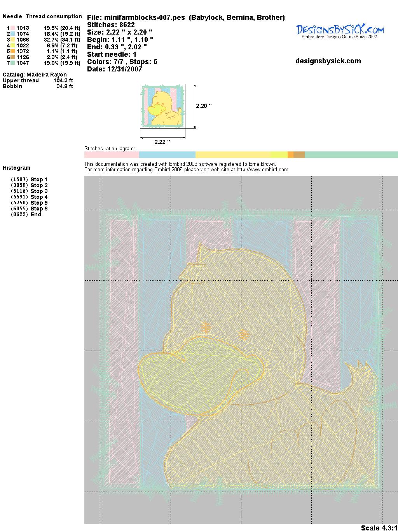Image resolution: width=398 pixels, height=532 pixels.
Task: Select the blue 1074 needle swatch
Action: pyautogui.click(x=13, y=34)
